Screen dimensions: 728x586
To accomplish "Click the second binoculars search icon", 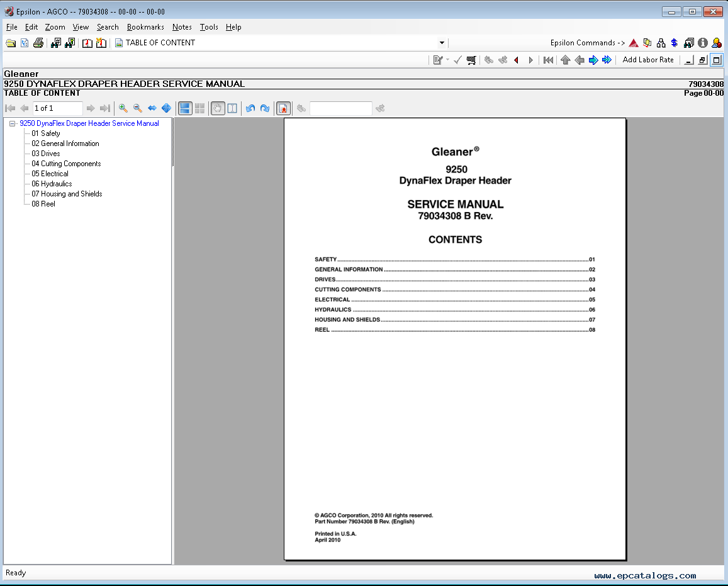I will [x=70, y=43].
